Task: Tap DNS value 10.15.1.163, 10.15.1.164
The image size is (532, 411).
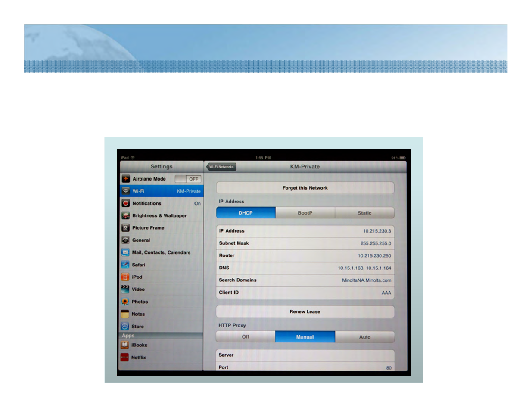Action: pyautogui.click(x=364, y=268)
